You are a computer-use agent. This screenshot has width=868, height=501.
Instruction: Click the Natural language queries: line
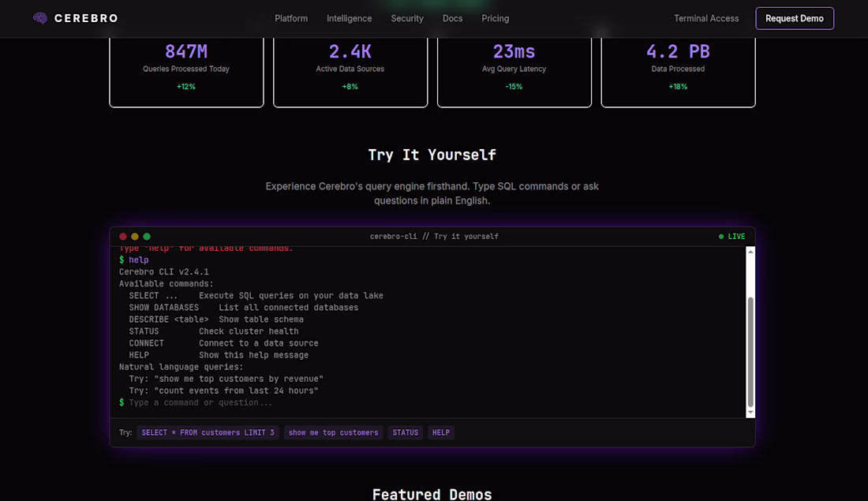tap(181, 367)
